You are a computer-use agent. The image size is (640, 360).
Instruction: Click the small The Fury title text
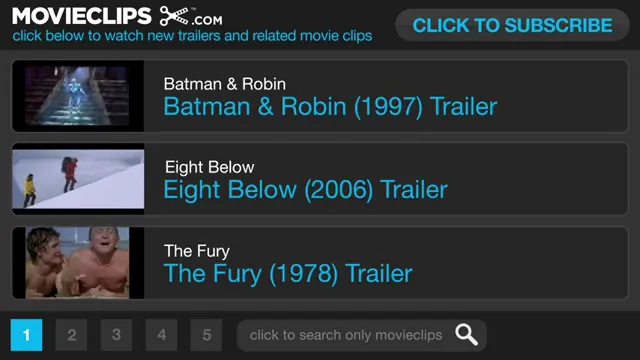(x=197, y=251)
